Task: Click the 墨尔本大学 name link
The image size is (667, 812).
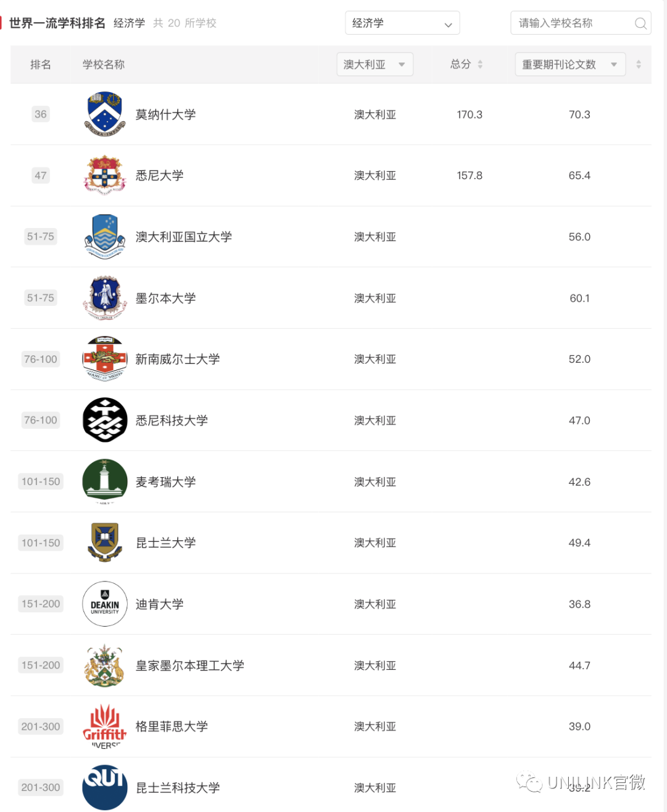Action: [166, 298]
